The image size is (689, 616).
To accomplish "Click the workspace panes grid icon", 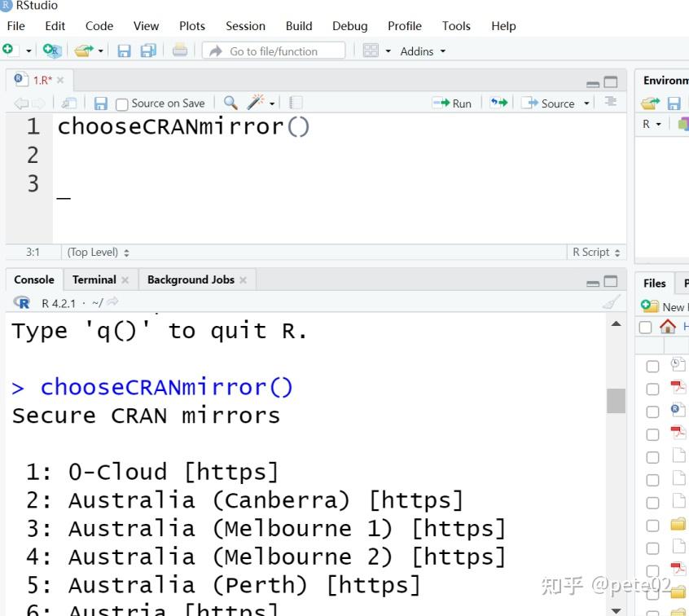I will click(x=371, y=51).
